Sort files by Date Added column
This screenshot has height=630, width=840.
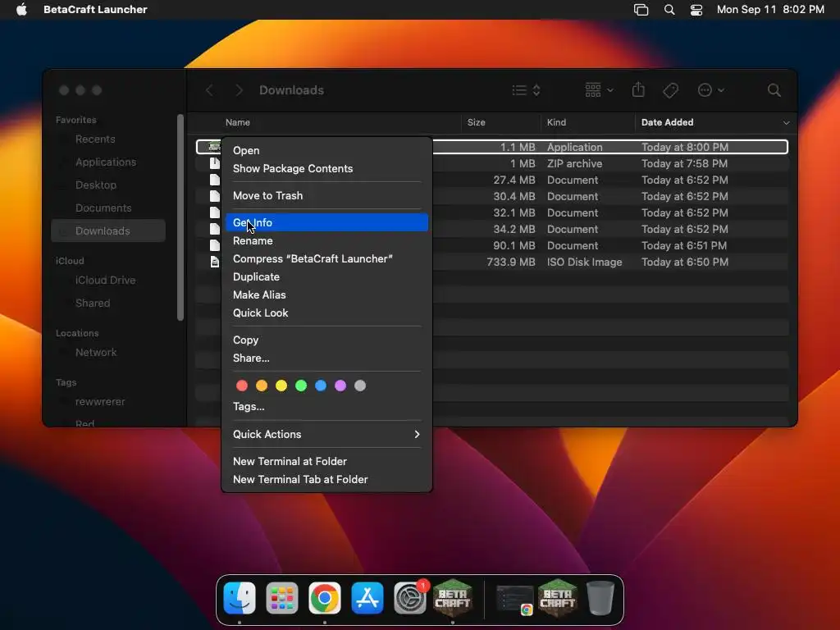pyautogui.click(x=667, y=122)
